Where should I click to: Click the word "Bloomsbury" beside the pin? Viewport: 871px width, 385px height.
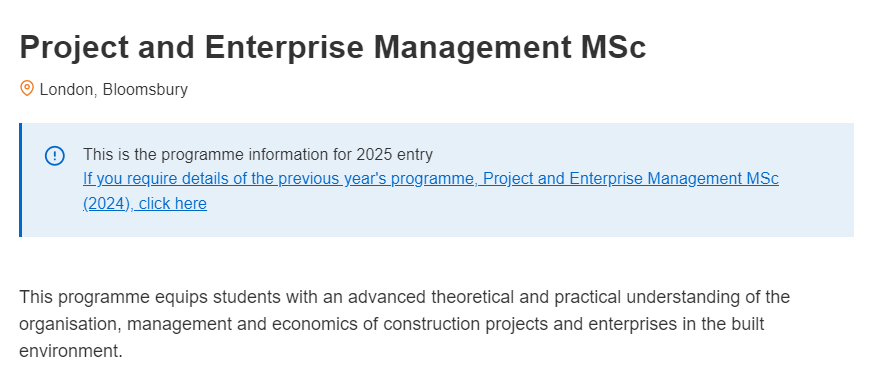pos(146,89)
